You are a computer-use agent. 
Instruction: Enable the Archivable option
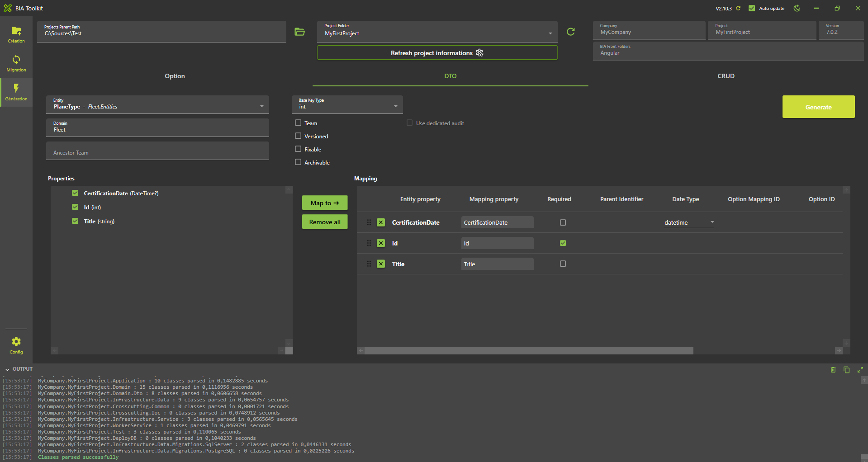298,162
